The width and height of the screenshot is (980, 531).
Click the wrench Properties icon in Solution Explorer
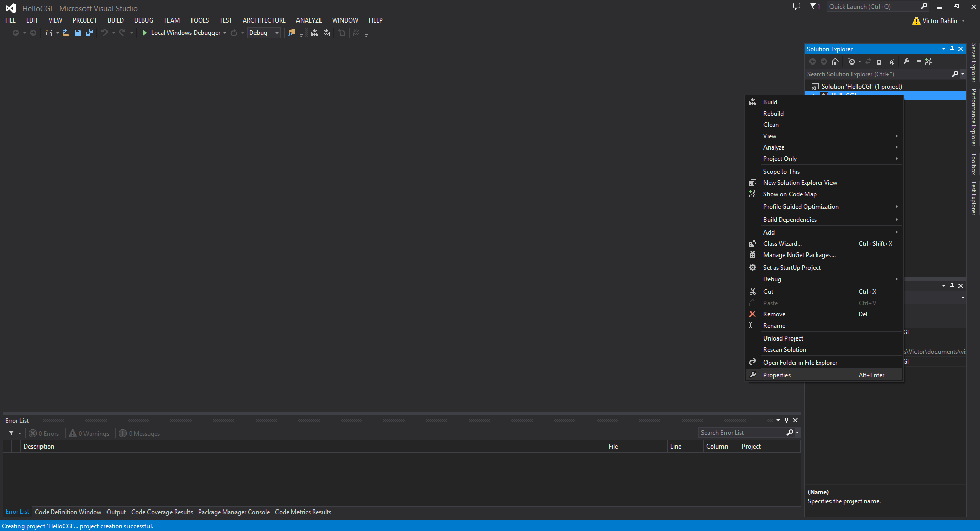pos(907,61)
